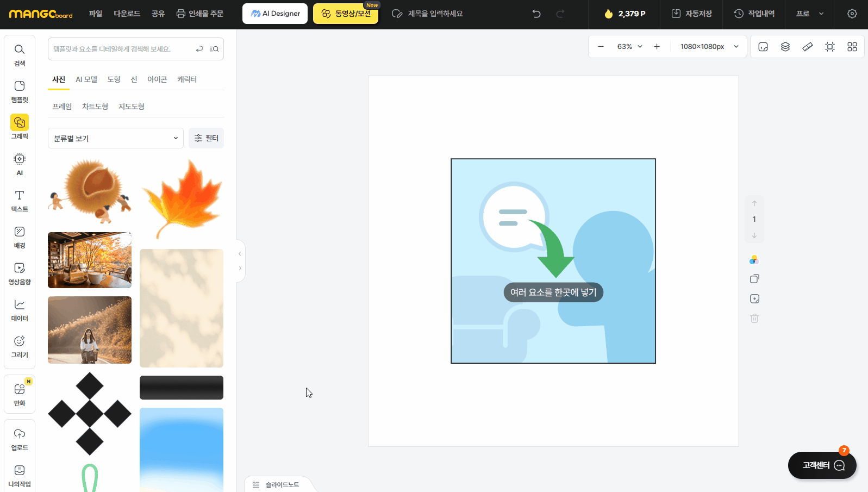Viewport: 868px width, 492px height.
Task: Expand the 분류별 보기 category dropdown
Action: (116, 138)
